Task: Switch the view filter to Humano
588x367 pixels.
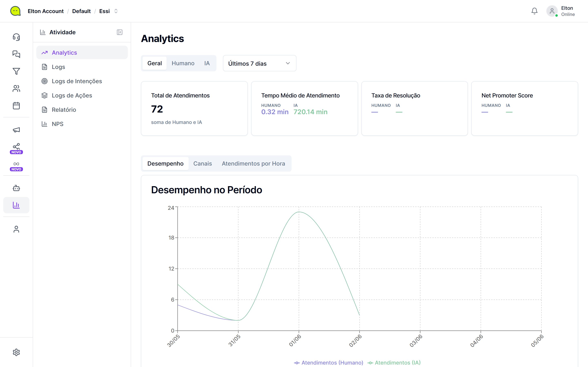Action: point(183,63)
